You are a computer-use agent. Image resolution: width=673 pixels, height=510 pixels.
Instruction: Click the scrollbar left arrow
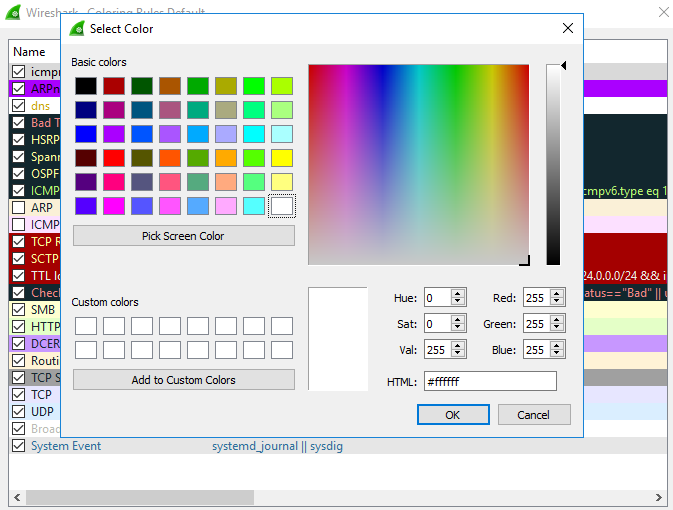(x=17, y=498)
